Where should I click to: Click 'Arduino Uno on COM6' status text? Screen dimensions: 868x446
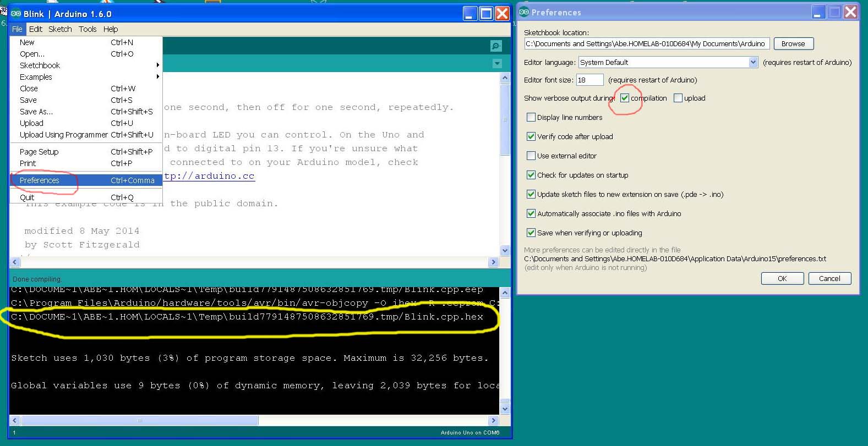(x=470, y=433)
